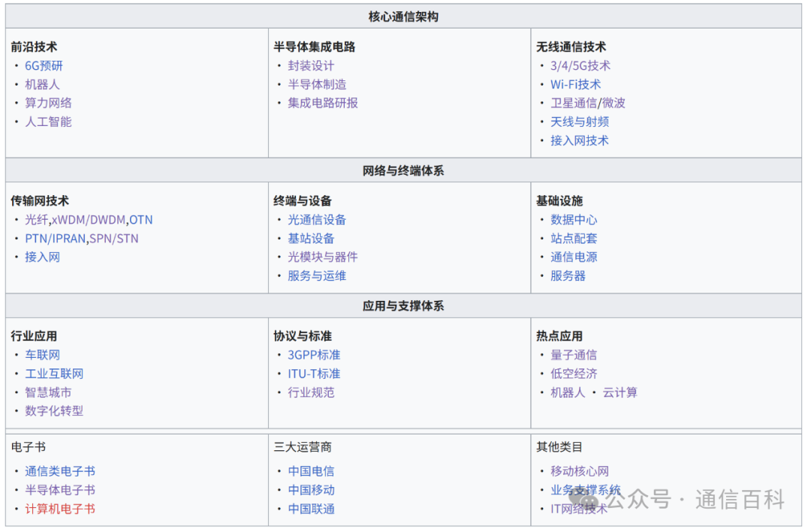Open the 中国移动 page
This screenshot has width=811, height=532.
311,490
